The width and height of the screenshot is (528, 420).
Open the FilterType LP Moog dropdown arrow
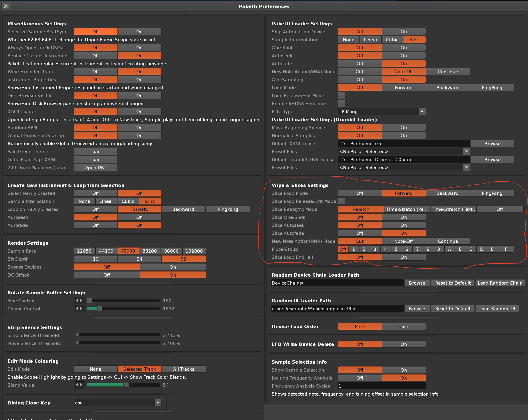422,112
